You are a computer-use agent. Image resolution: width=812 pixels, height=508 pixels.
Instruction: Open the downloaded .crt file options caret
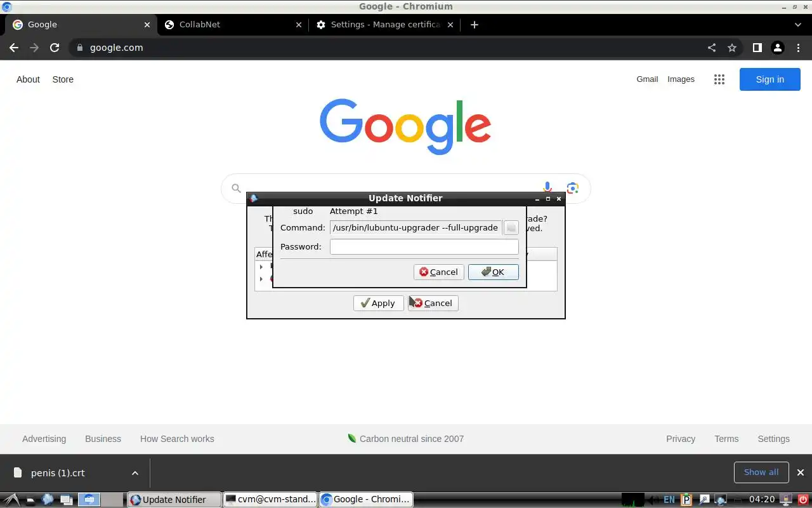coord(135,473)
